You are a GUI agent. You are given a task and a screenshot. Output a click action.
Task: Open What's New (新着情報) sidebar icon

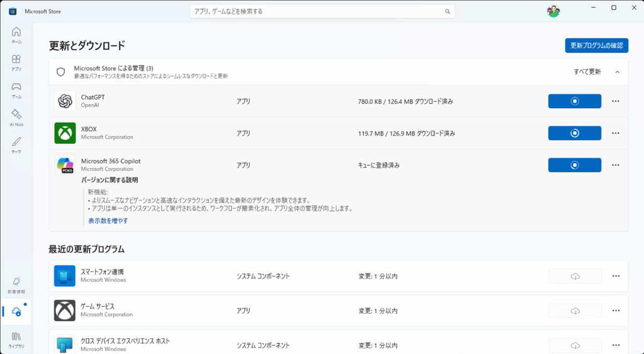tap(16, 285)
